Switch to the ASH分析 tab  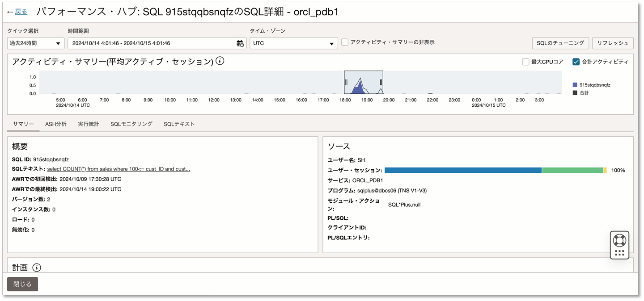55,124
